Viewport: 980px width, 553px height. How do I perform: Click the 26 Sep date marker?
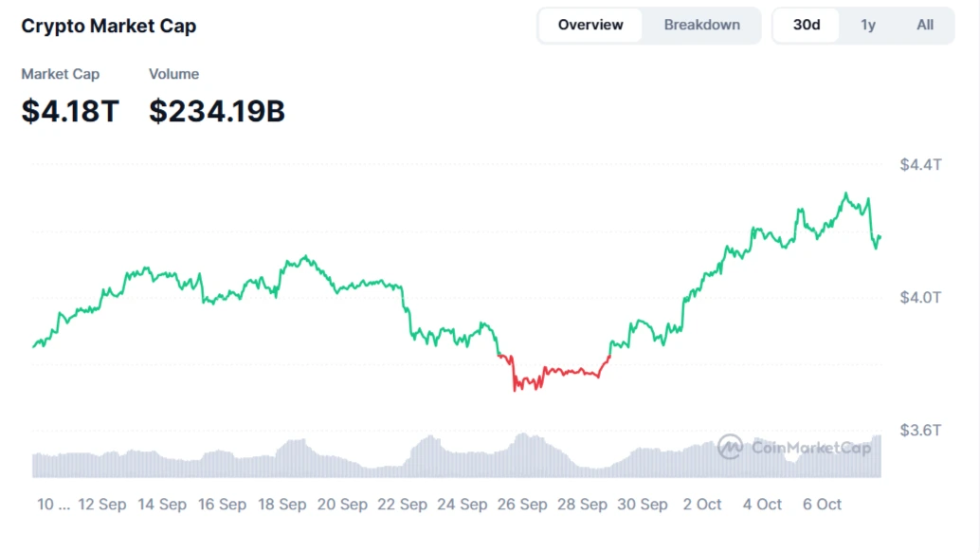[521, 505]
